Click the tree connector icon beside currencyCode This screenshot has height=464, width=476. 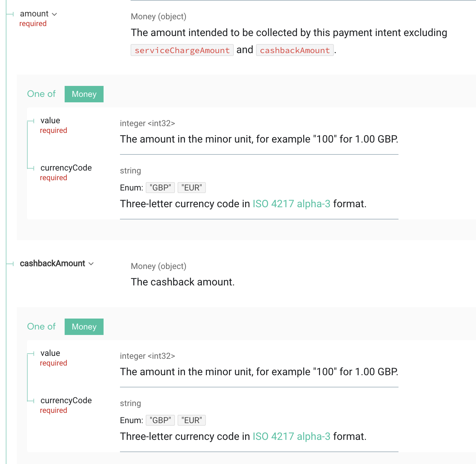[31, 168]
